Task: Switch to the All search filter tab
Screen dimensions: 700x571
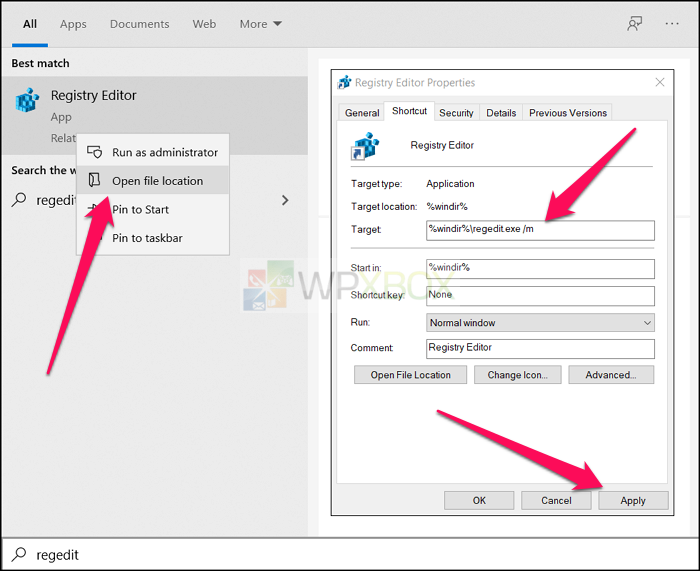Action: coord(30,24)
